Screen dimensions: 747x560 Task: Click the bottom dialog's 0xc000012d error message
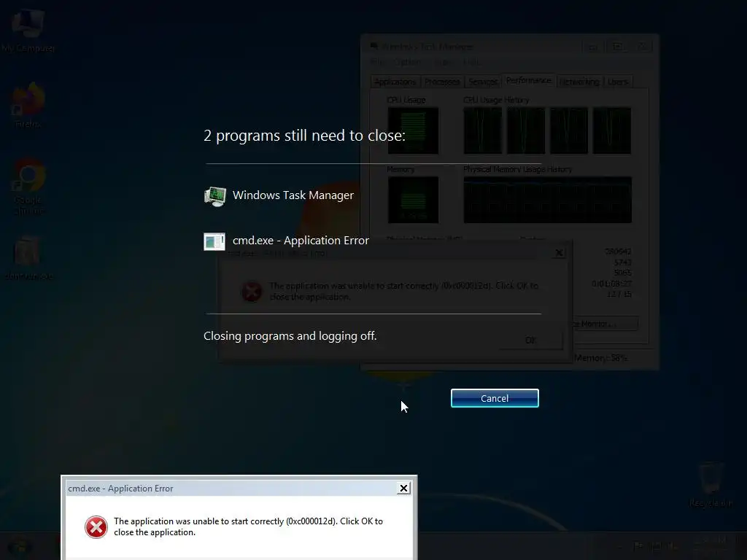(248, 526)
